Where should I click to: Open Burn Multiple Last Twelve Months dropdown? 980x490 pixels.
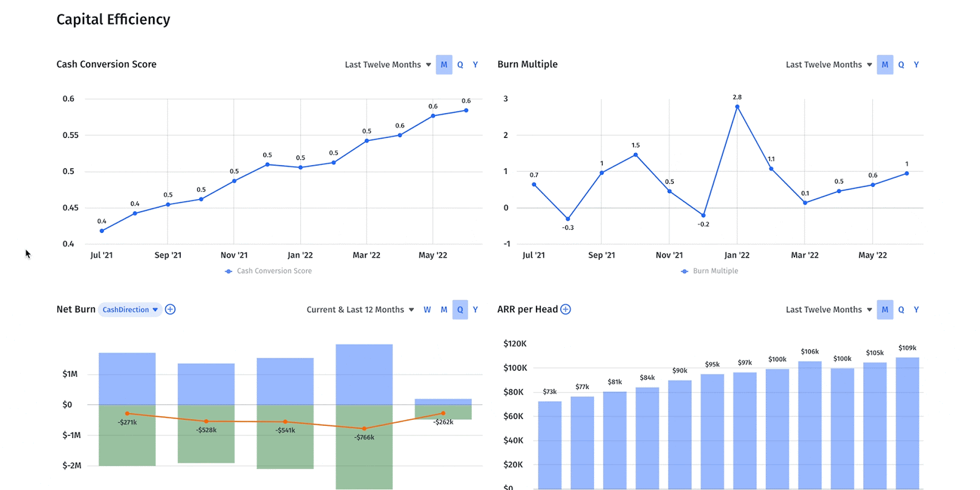click(x=829, y=65)
